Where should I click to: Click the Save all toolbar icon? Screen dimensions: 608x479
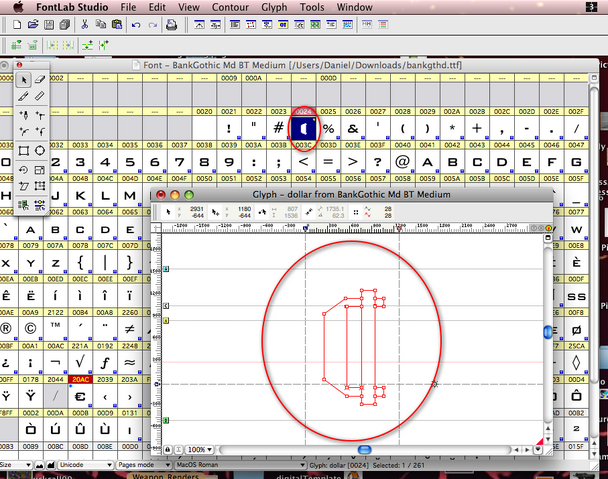tap(65, 25)
